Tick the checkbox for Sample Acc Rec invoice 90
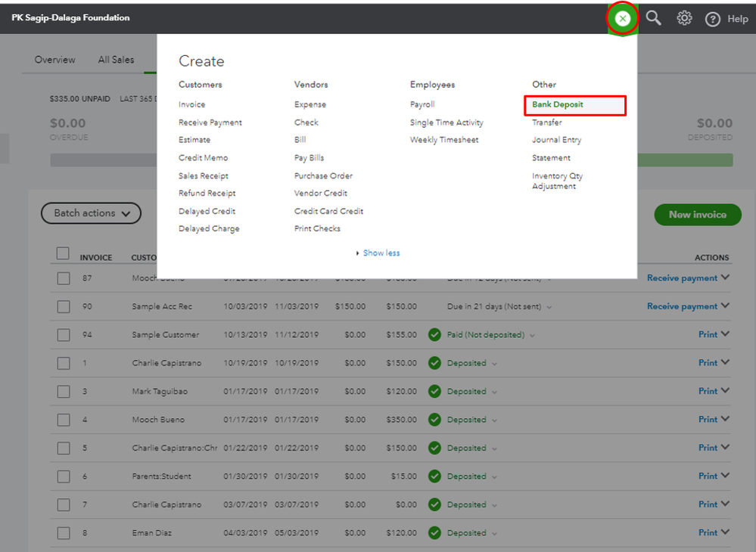Image resolution: width=756 pixels, height=552 pixels. point(64,306)
